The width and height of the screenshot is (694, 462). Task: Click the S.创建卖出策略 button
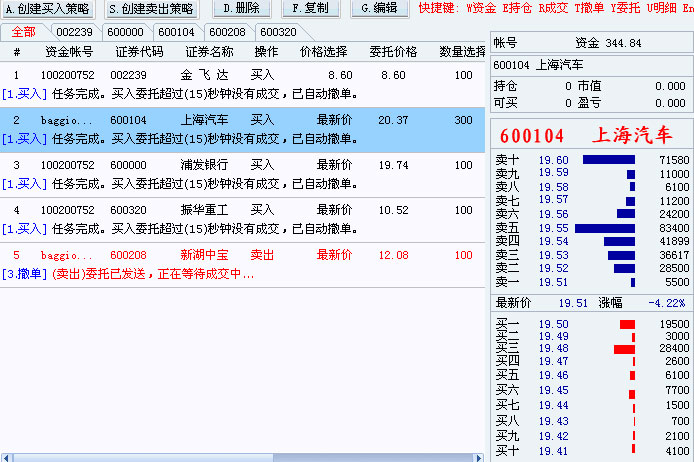[150, 9]
